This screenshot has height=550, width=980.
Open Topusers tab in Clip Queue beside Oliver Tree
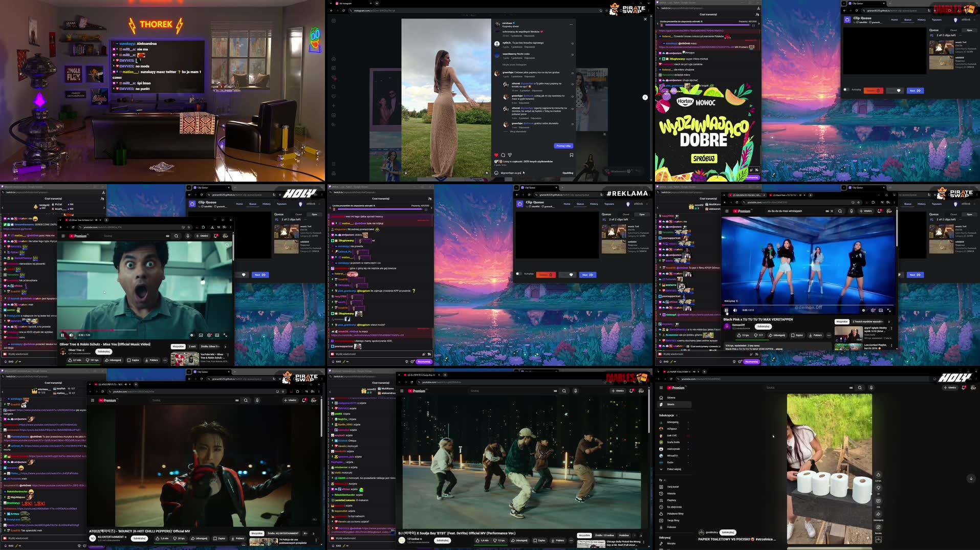(x=281, y=204)
